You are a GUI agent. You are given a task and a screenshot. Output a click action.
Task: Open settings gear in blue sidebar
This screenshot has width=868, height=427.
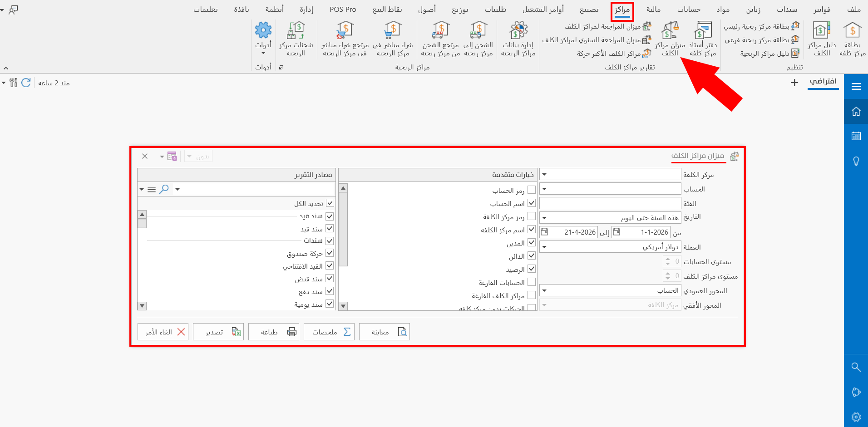(x=856, y=417)
